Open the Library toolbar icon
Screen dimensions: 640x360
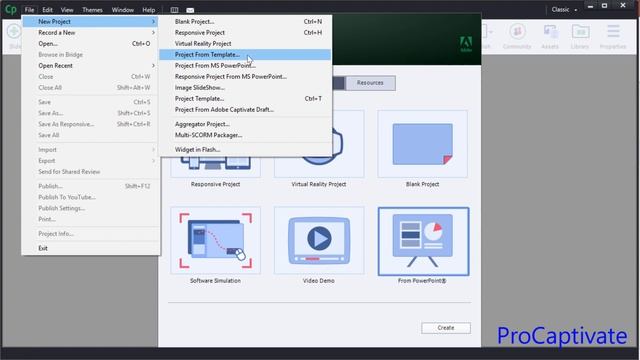580,36
